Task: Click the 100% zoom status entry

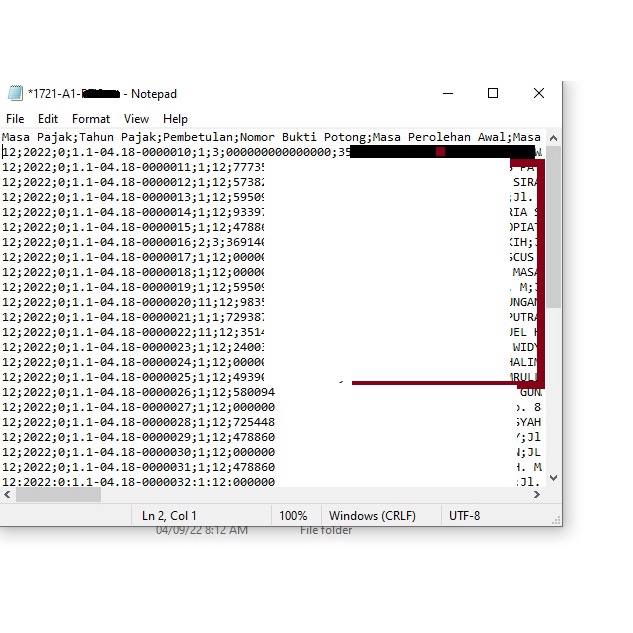Action: click(293, 516)
